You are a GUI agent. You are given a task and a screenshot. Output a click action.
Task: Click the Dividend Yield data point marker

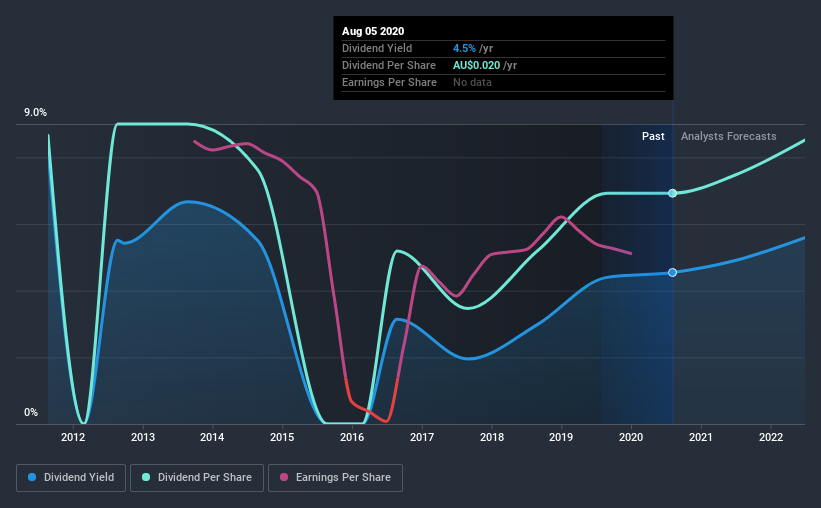[672, 272]
